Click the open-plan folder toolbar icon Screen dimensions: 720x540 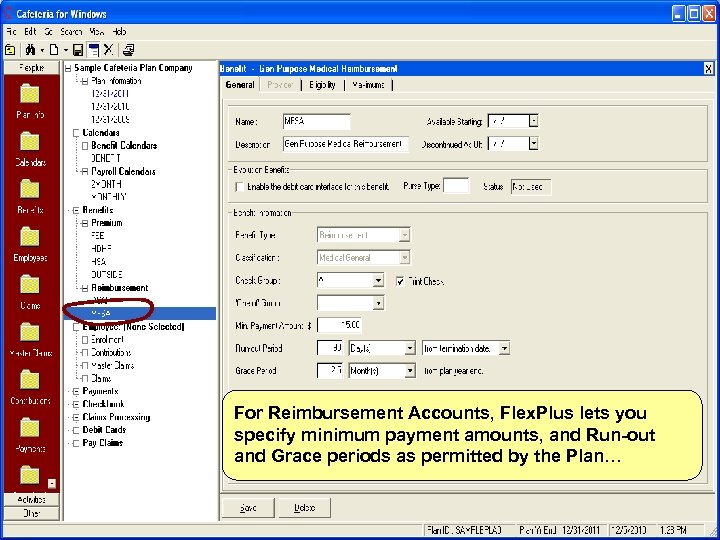[x=10, y=50]
